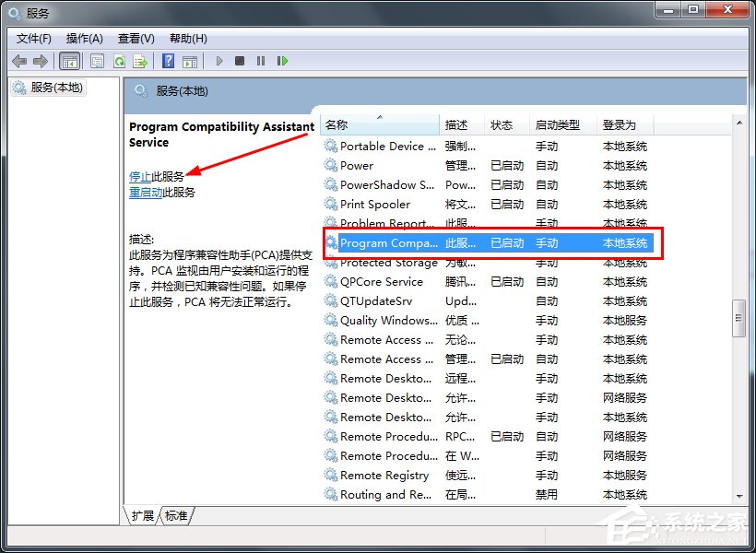The image size is (756, 553).
Task: Pause the service with the pause icon
Action: pos(262,61)
